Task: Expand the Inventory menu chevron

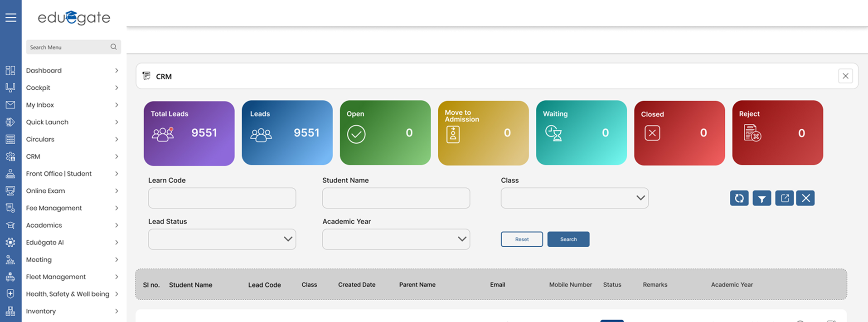Action: tap(116, 311)
